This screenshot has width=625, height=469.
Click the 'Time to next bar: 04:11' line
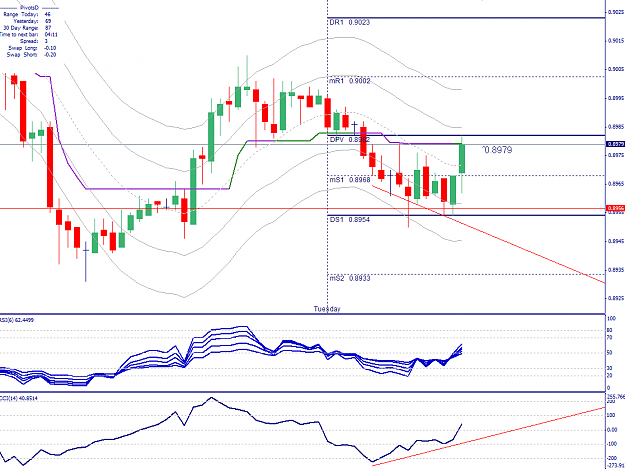point(29,35)
